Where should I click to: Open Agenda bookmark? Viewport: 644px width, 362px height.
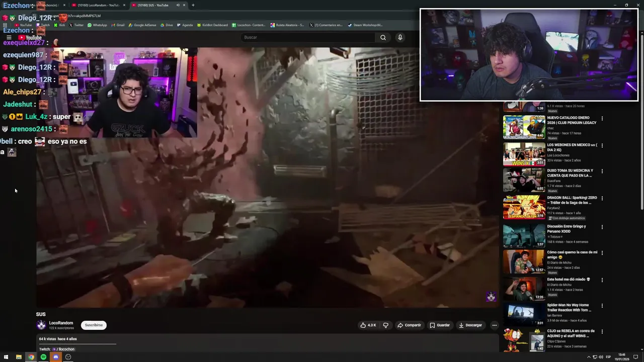[x=185, y=25]
